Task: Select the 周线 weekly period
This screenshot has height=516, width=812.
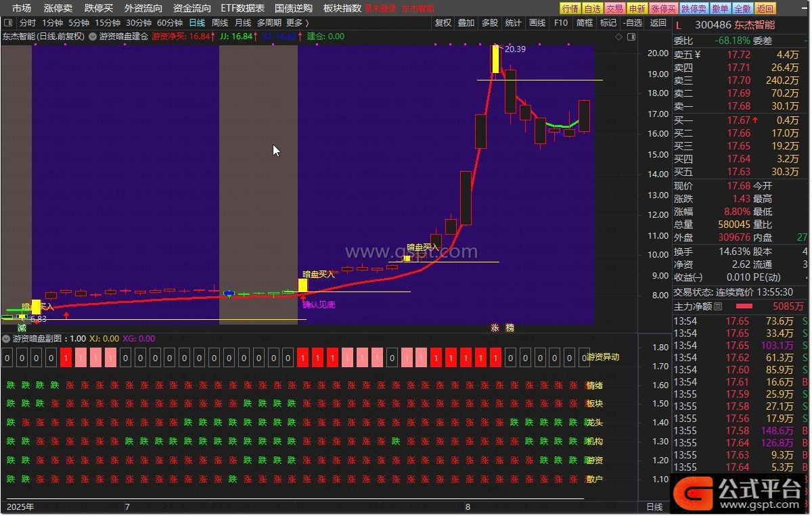Action: (220, 22)
